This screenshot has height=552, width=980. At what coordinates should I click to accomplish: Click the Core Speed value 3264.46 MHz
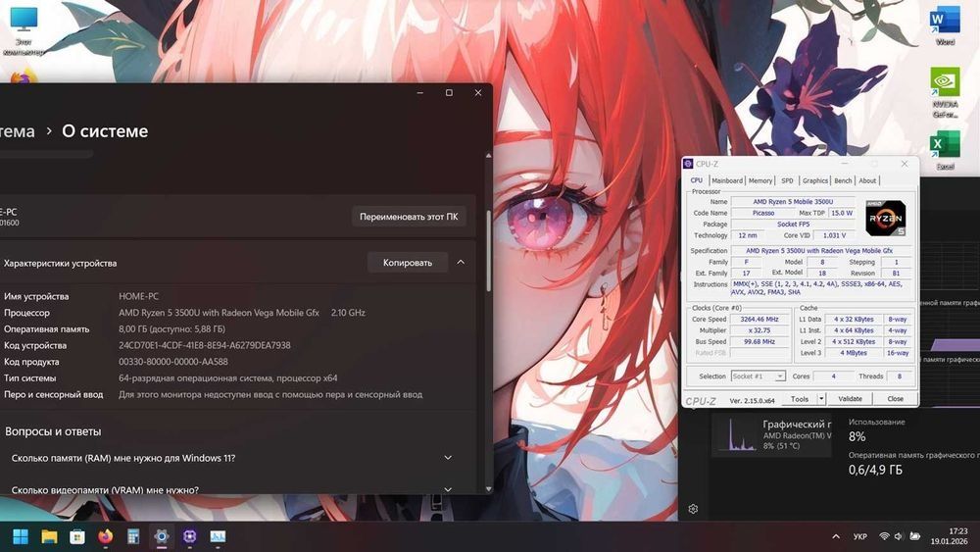(x=759, y=319)
